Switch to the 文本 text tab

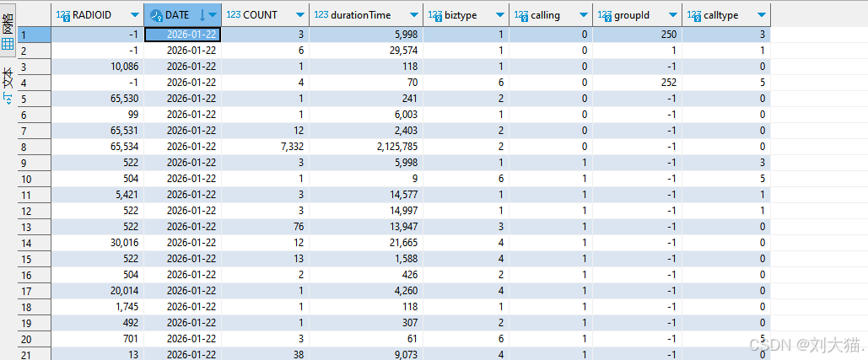(8, 84)
